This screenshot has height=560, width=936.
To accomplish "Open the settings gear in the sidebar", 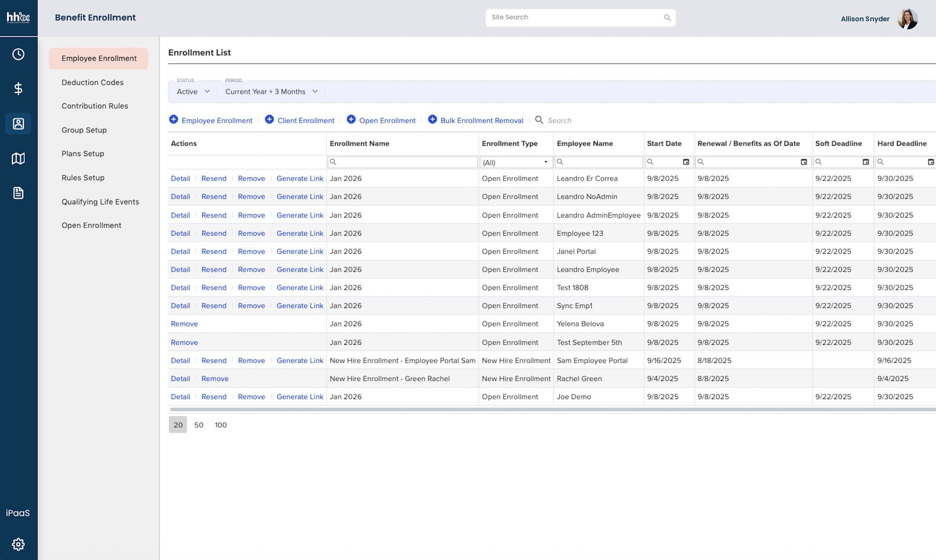I will (18, 544).
